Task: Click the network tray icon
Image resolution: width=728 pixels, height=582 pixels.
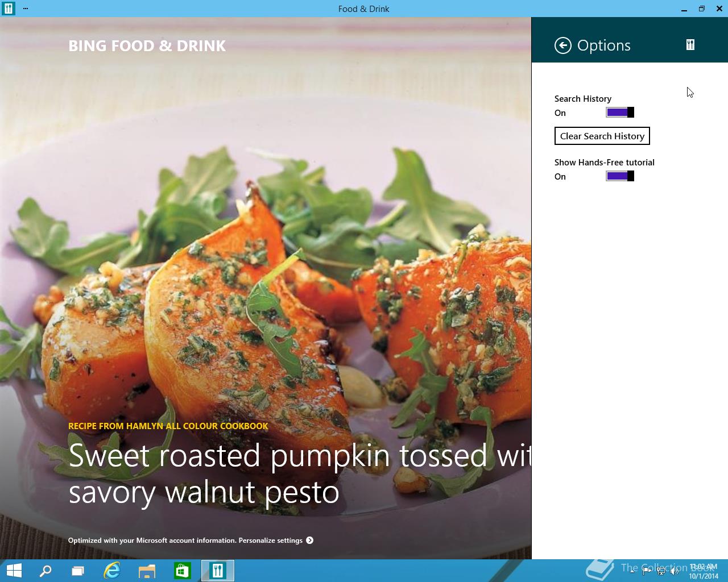Action: 661,571
